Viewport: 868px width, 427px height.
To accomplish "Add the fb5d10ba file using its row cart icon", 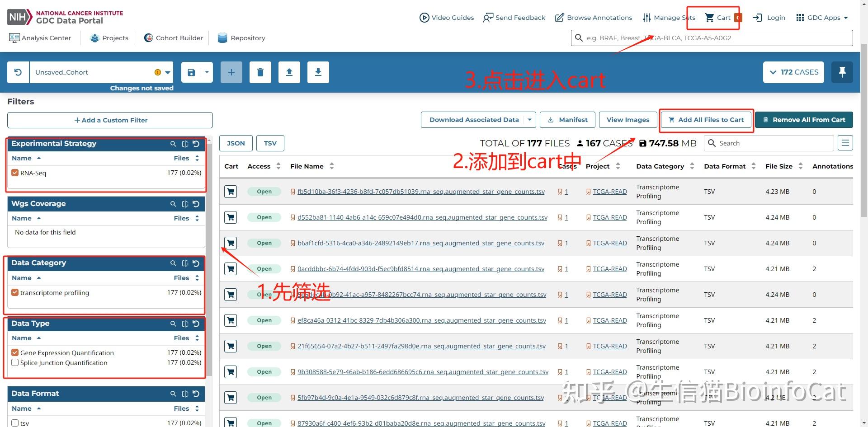I will coord(230,191).
